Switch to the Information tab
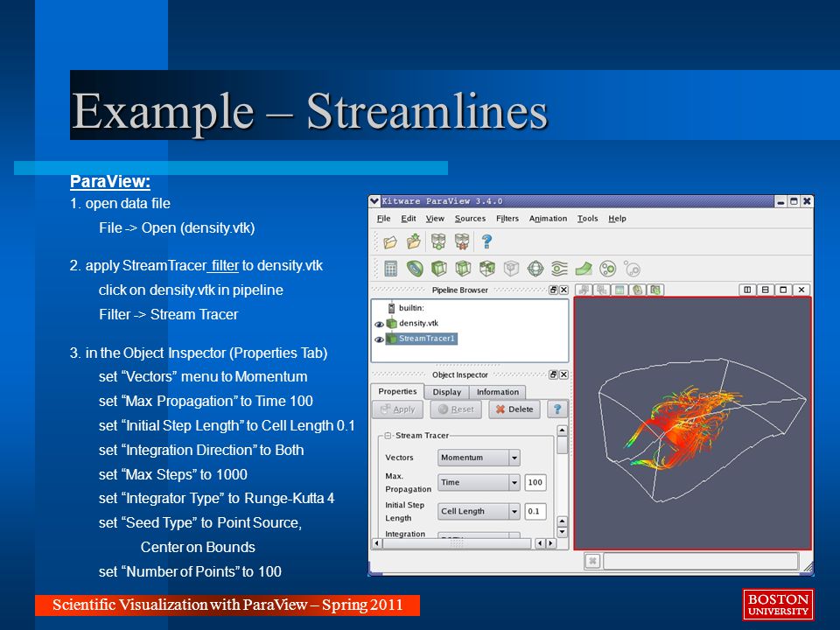The width and height of the screenshot is (840, 630). pos(498,392)
